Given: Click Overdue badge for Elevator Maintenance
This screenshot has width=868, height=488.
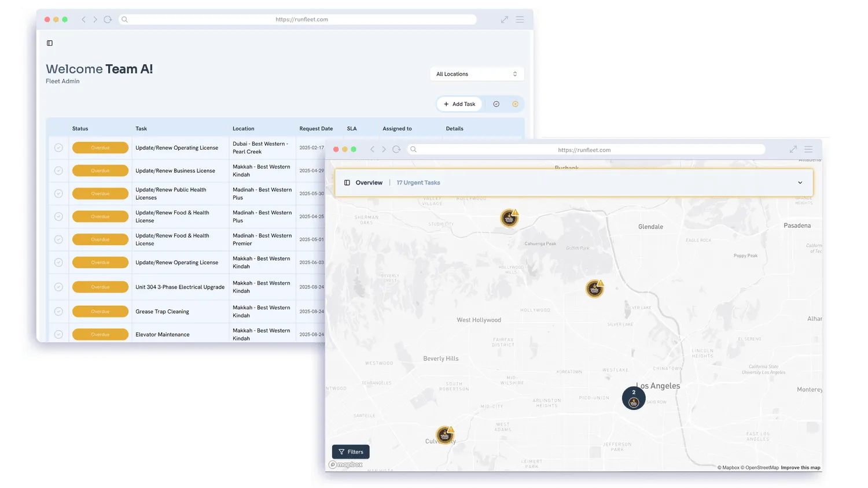Looking at the screenshot, I should [100, 334].
